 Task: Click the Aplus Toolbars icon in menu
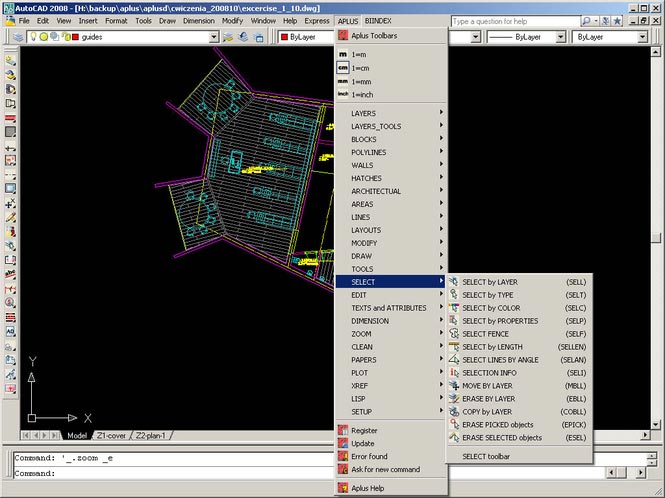pyautogui.click(x=342, y=34)
